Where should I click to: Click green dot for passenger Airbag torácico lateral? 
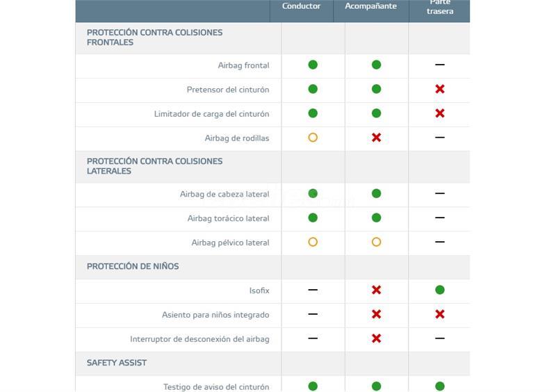376,218
